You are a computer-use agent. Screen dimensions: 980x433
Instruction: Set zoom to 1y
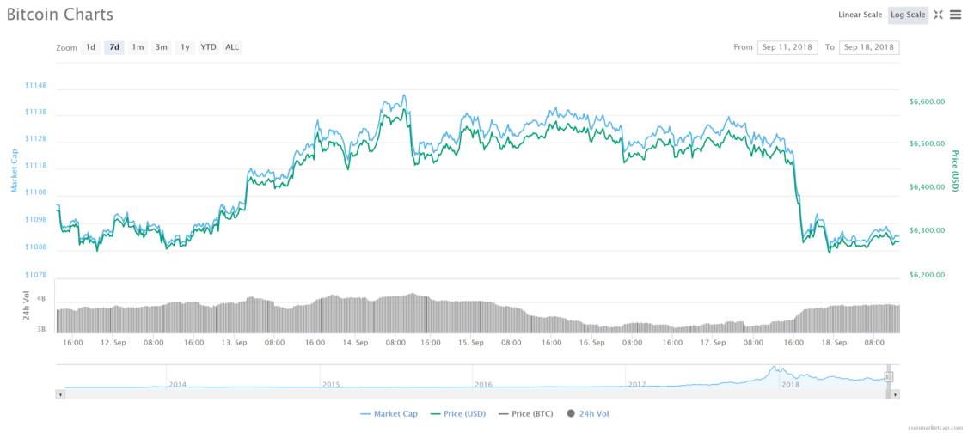coord(184,47)
